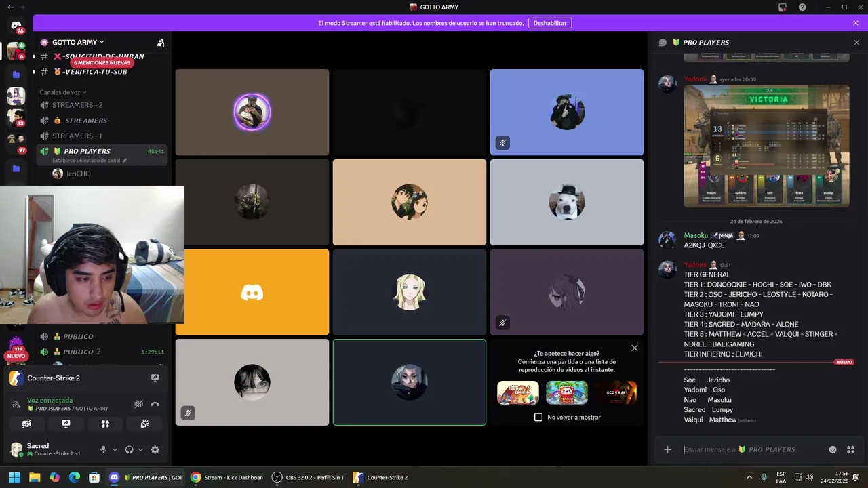Join the -STREAMERS- voice channel

coord(102,121)
